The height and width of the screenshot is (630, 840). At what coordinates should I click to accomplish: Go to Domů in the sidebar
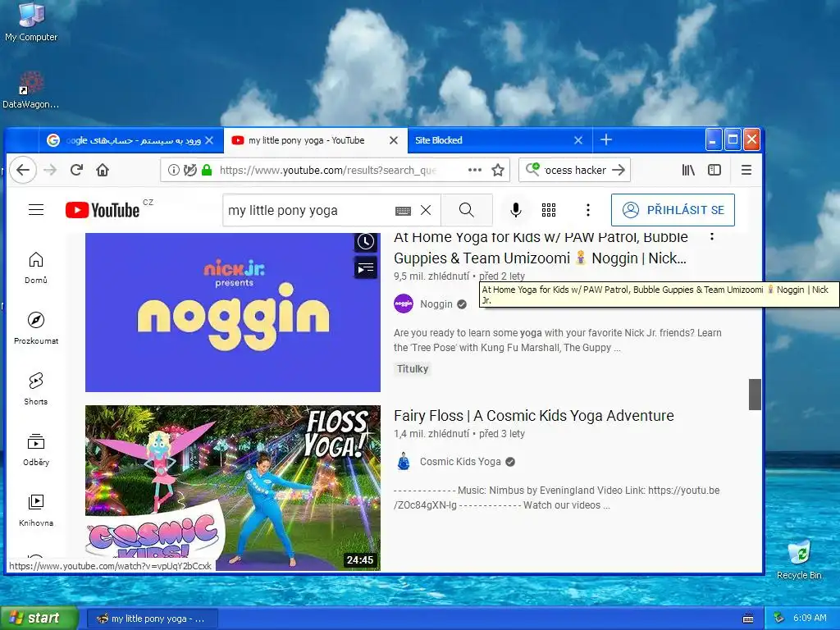click(x=36, y=268)
